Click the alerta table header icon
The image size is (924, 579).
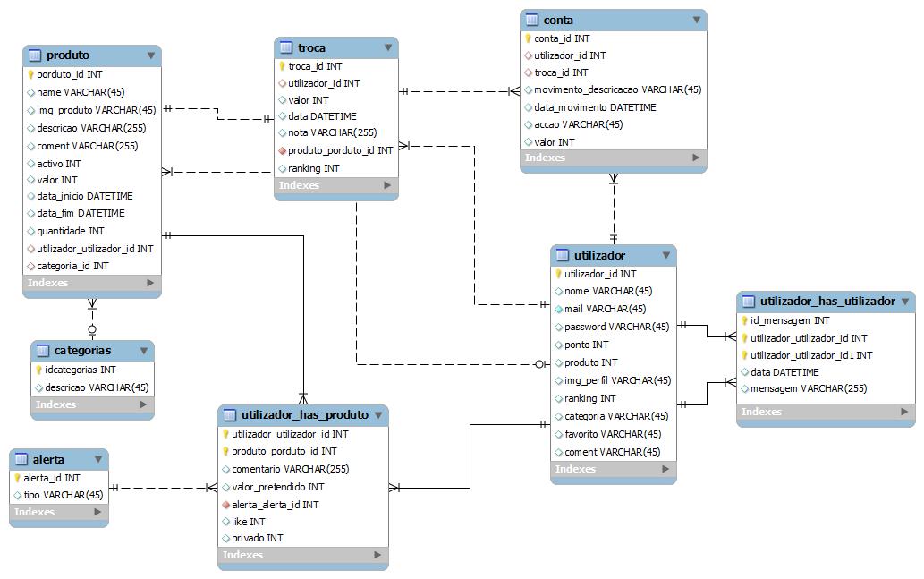(x=21, y=459)
